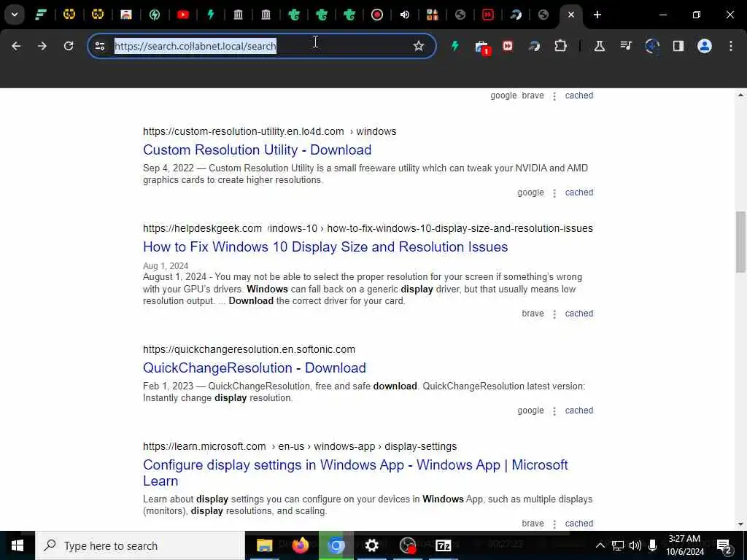The width and height of the screenshot is (747, 560).
Task: Show hidden system tray icons
Action: pos(600,545)
